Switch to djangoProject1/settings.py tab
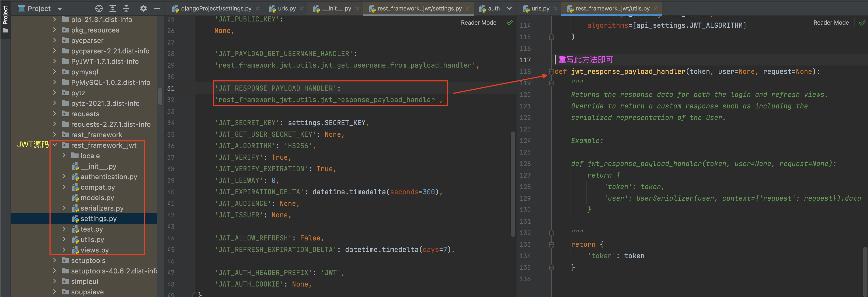Image resolution: width=868 pixels, height=297 pixels. click(216, 8)
